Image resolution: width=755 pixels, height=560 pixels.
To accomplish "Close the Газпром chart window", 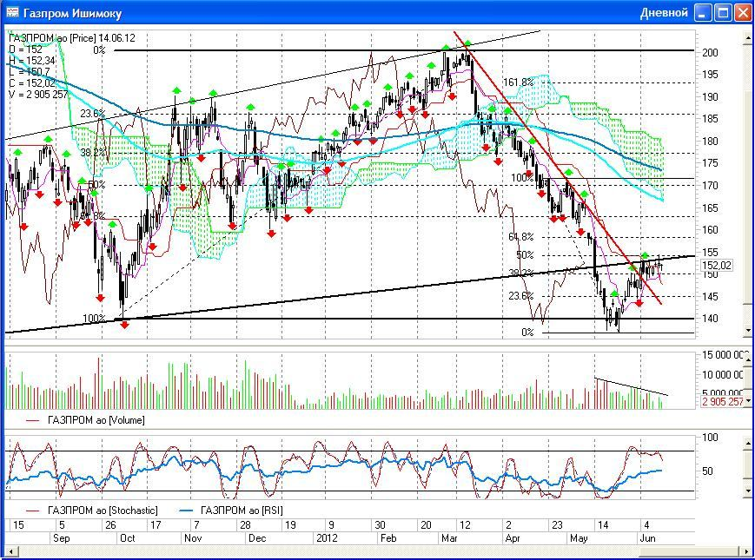I will click(x=743, y=13).
